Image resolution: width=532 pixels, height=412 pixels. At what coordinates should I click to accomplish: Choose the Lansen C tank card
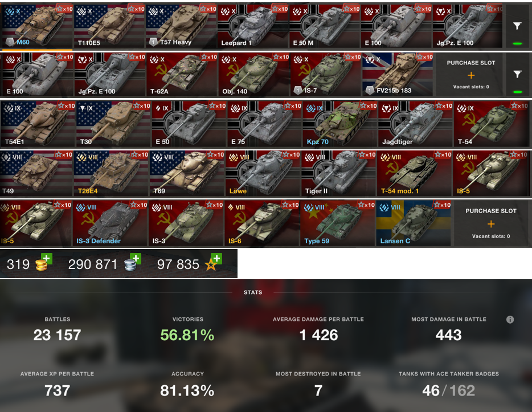(x=414, y=223)
